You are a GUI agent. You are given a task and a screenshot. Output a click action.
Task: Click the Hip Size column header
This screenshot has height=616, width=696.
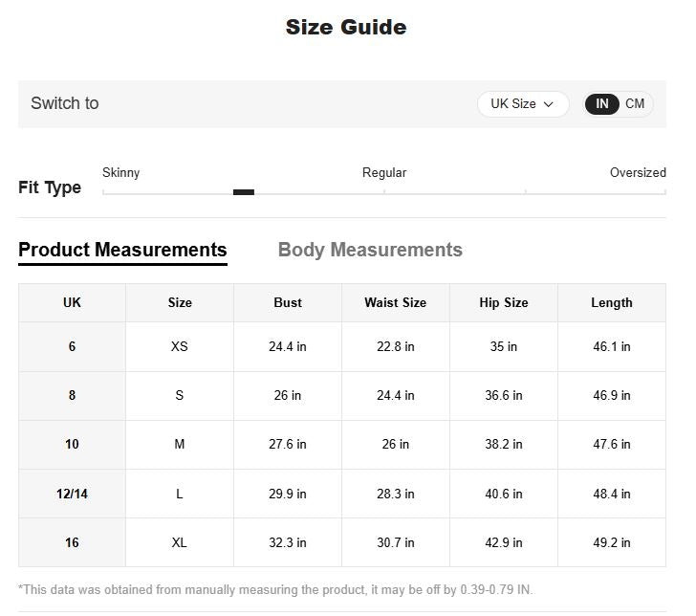[x=504, y=303]
